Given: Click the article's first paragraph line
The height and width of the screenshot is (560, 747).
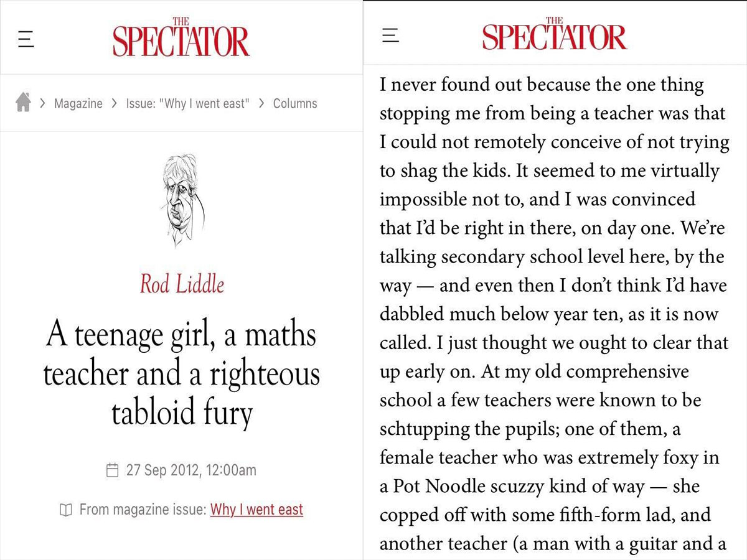Looking at the screenshot, I should 542,85.
